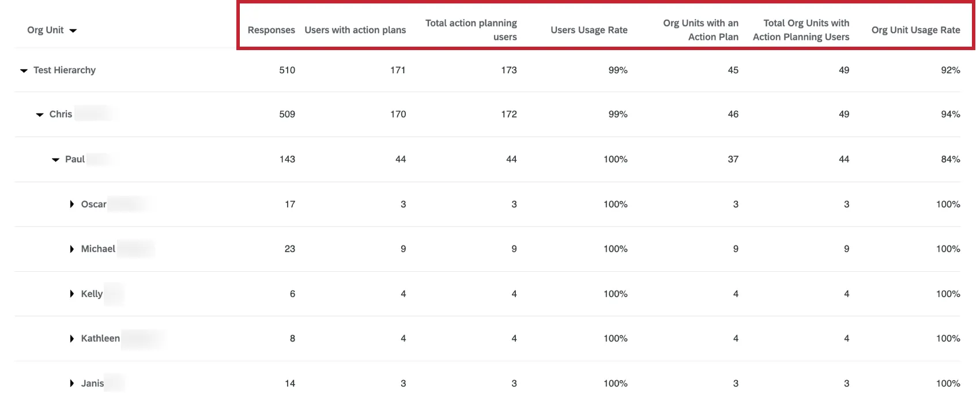Expand Janis's org unit
This screenshot has height=402, width=980.
coord(71,383)
